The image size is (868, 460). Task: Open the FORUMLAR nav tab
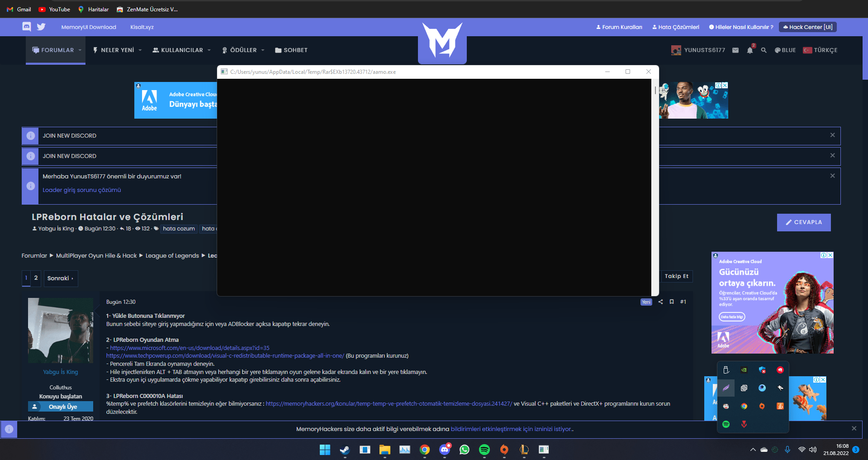(x=53, y=50)
